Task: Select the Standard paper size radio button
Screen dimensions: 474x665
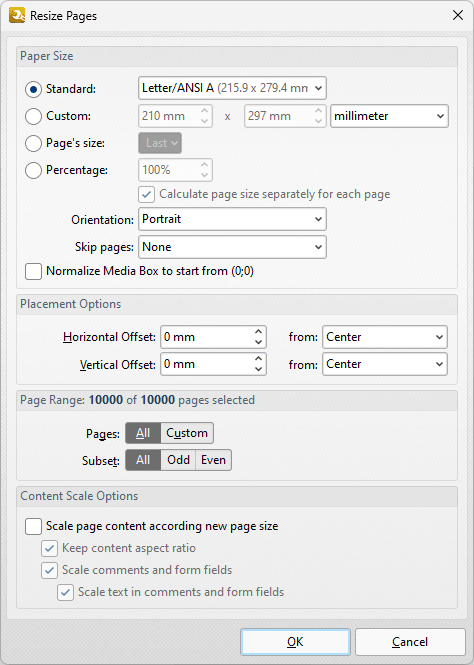Action: click(33, 89)
